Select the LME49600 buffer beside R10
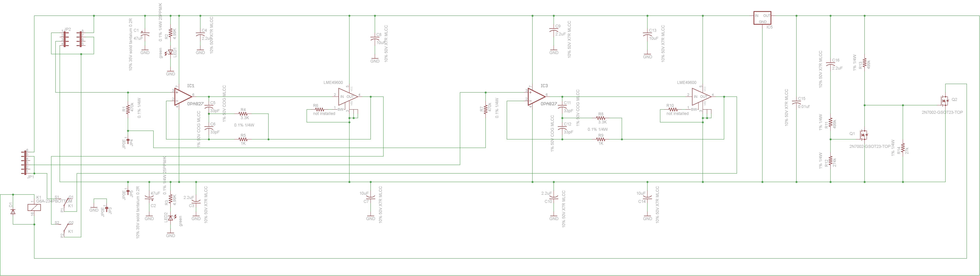980x276 pixels. [x=702, y=97]
